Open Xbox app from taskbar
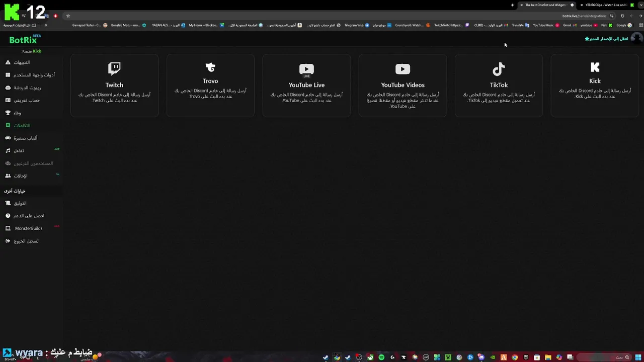Screen dimensions: 644x362 pos(370,357)
